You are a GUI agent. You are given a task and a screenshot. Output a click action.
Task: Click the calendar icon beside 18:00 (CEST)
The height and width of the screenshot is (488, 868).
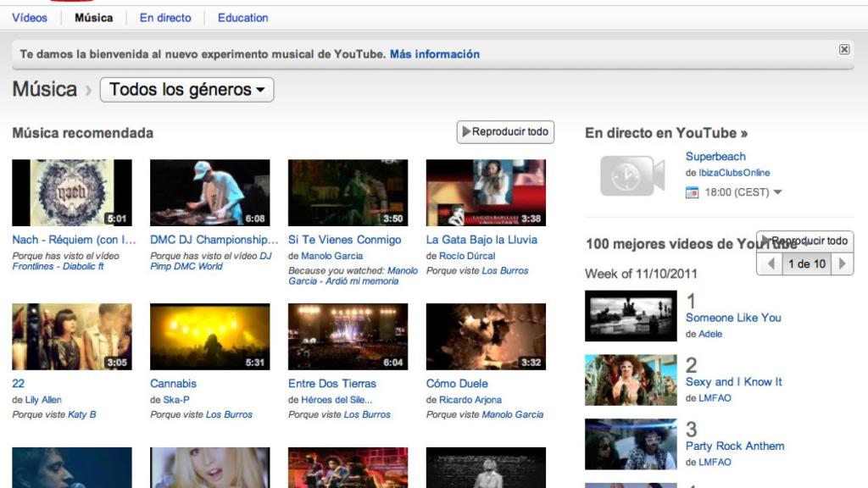(x=692, y=192)
